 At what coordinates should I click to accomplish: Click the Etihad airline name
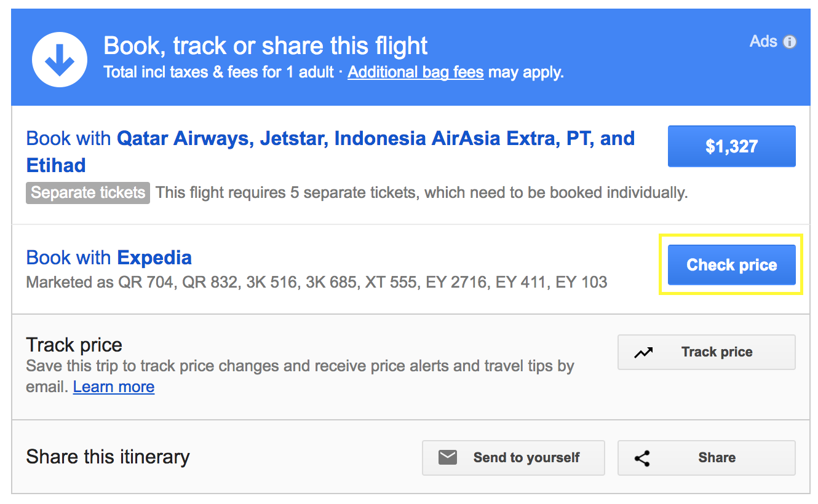(x=56, y=165)
